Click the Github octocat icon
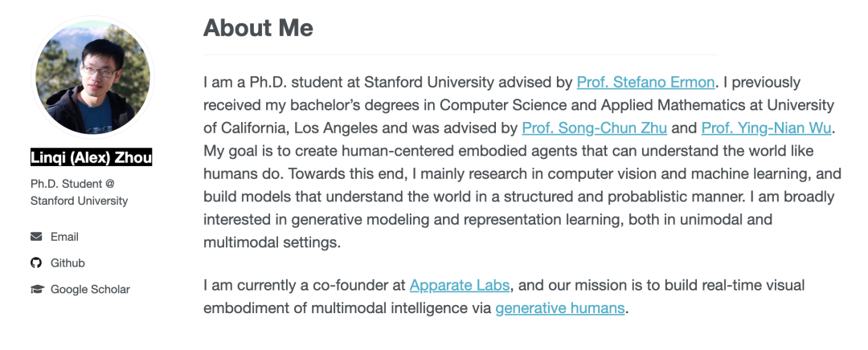The height and width of the screenshot is (350, 868). [x=36, y=263]
